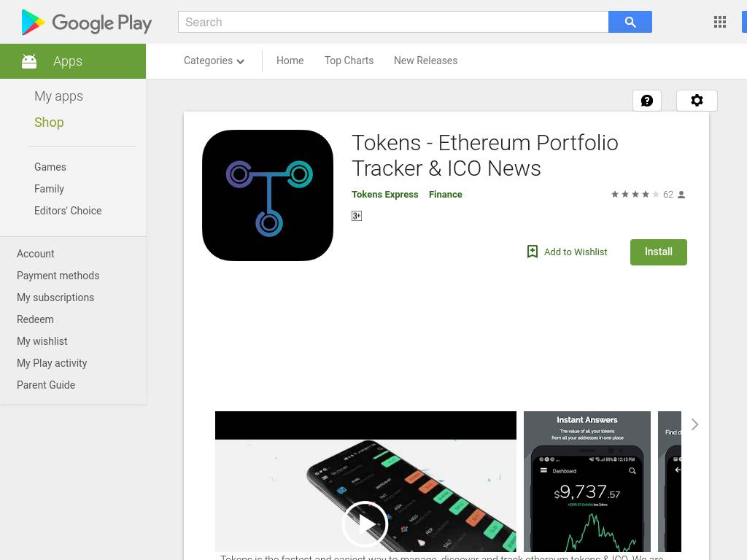Expand the Categories dropdown
Image resolution: width=747 pixels, height=560 pixels.
click(x=214, y=61)
